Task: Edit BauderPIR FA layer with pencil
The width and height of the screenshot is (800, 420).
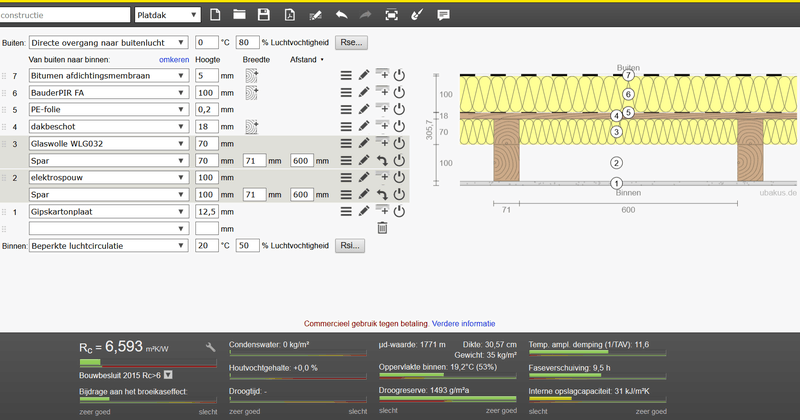Action: click(x=364, y=92)
